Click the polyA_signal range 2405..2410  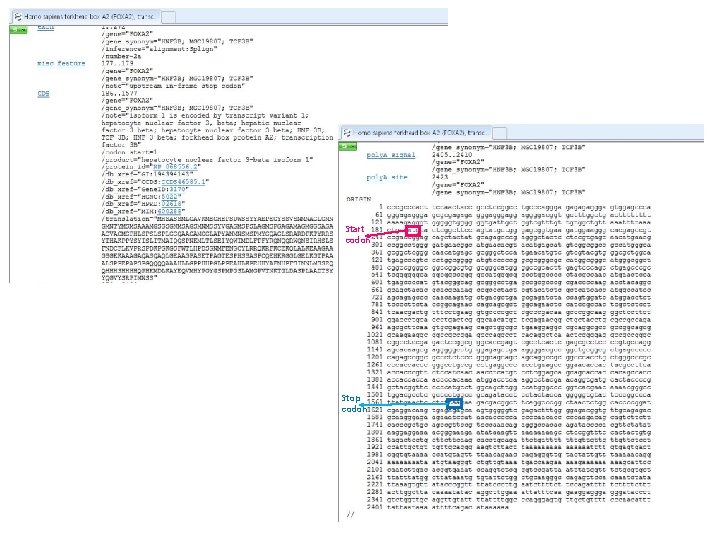[451, 155]
